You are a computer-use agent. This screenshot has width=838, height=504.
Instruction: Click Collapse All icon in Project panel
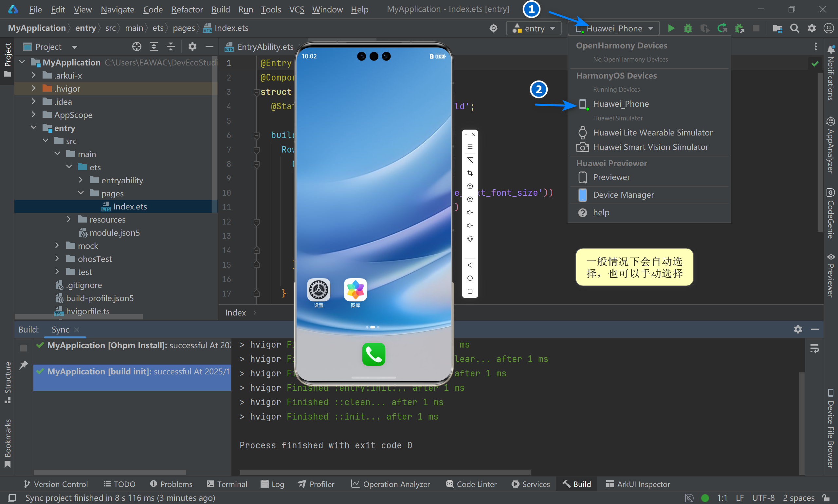point(171,46)
